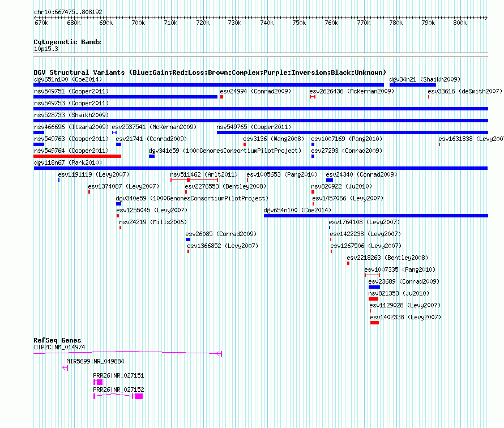504x428 pixels.
Task: Click the 670k tick on the ruler
Action: point(41,23)
